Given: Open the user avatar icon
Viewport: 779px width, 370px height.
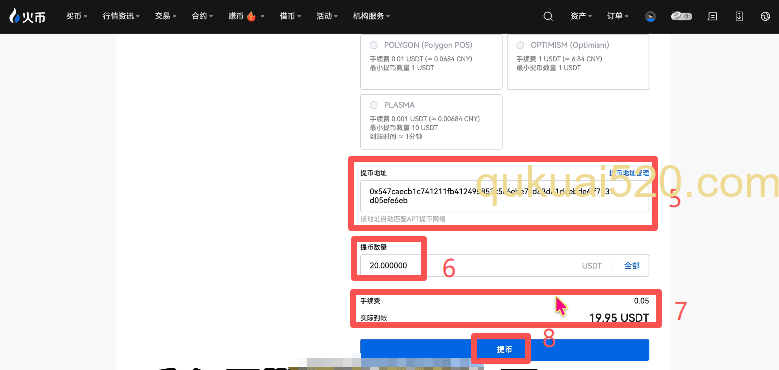Looking at the screenshot, I should coord(650,16).
